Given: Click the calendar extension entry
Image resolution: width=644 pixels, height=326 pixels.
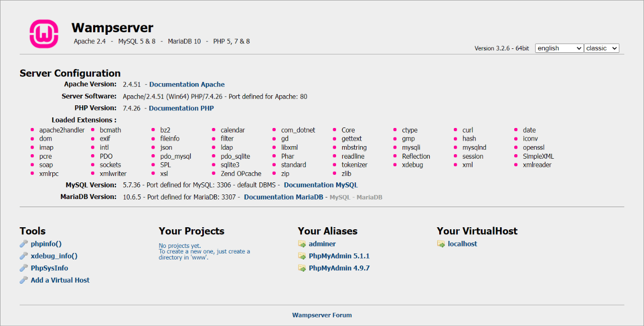Looking at the screenshot, I should point(232,130).
